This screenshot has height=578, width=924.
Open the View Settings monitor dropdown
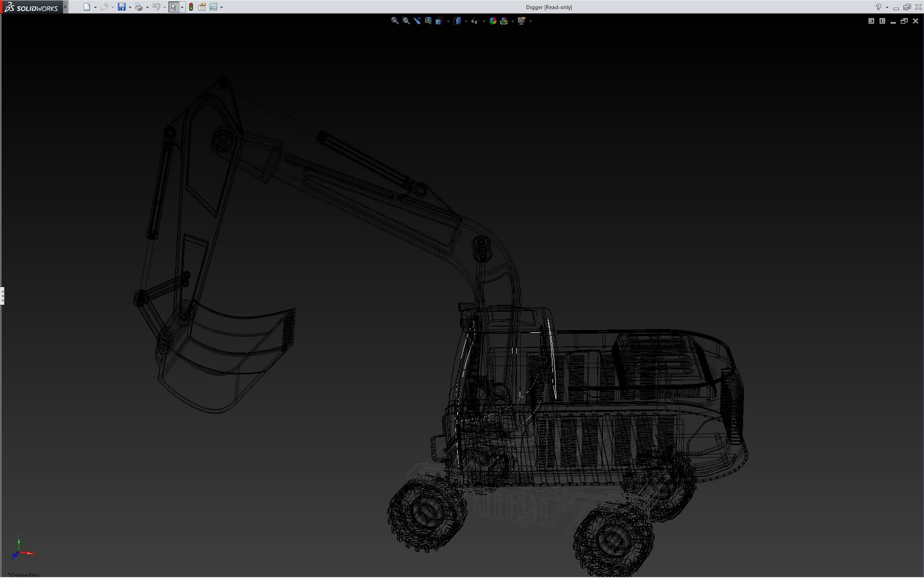pyautogui.click(x=530, y=21)
